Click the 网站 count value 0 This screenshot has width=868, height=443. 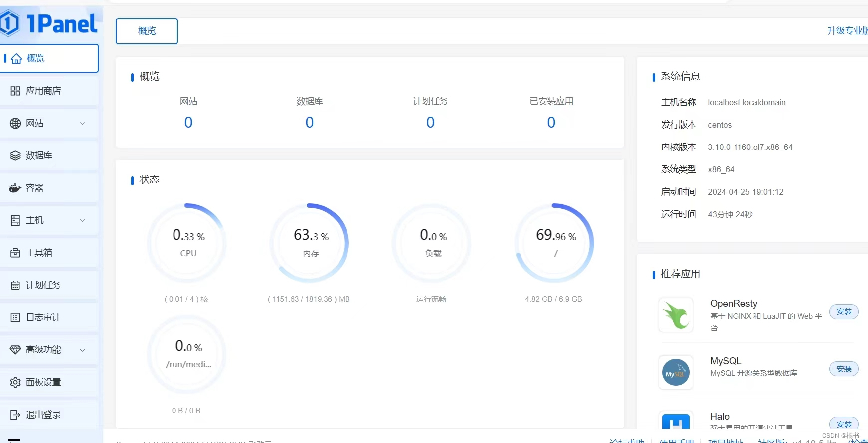tap(188, 122)
